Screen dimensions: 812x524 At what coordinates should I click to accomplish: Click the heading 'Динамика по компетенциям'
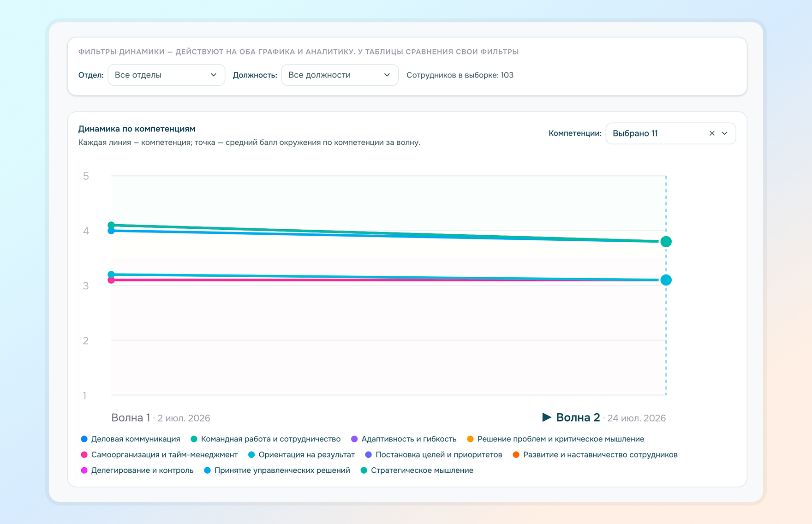(137, 129)
